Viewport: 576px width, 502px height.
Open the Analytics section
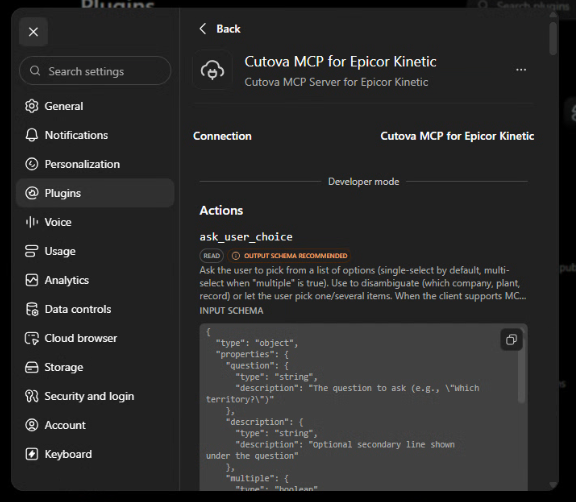(x=95, y=280)
